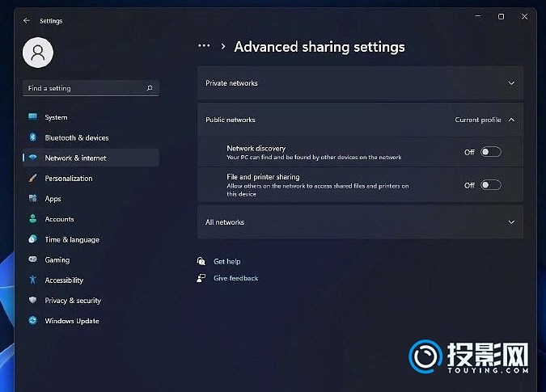Click the user profile avatar
Screen dimensions: 546x392
pos(38,53)
